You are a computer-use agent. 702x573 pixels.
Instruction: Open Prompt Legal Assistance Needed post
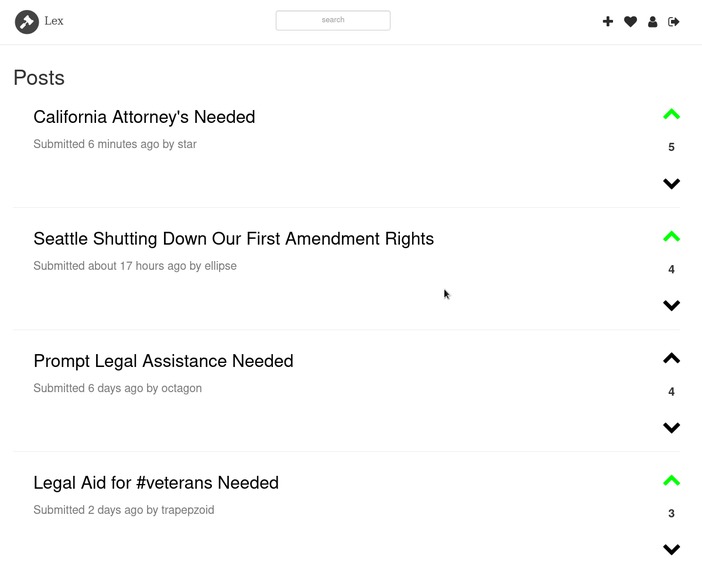(163, 361)
